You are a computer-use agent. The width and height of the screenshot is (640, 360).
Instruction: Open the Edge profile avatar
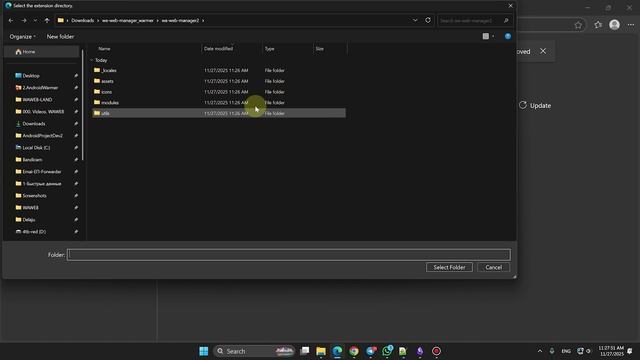(614, 25)
